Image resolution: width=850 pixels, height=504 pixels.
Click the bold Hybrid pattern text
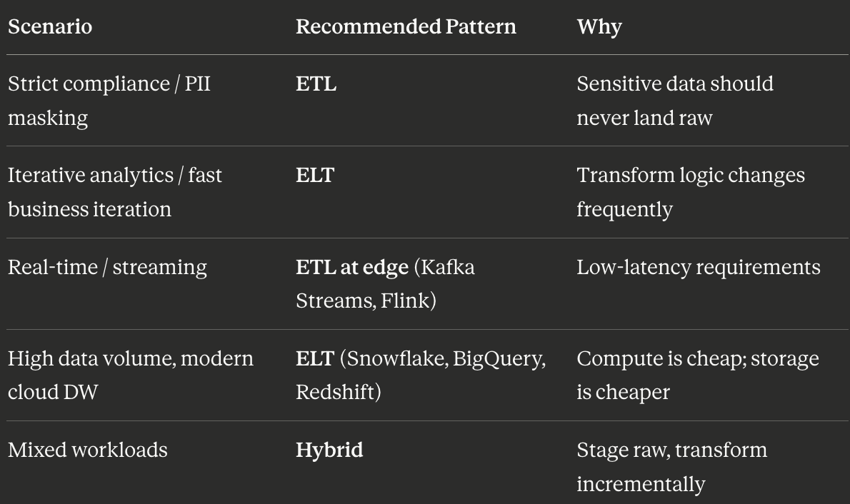click(329, 450)
